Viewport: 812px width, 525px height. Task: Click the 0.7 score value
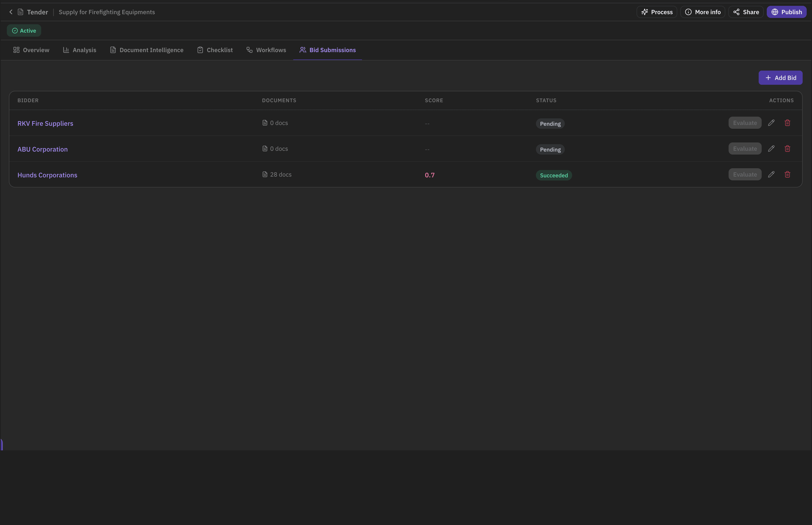(x=430, y=175)
